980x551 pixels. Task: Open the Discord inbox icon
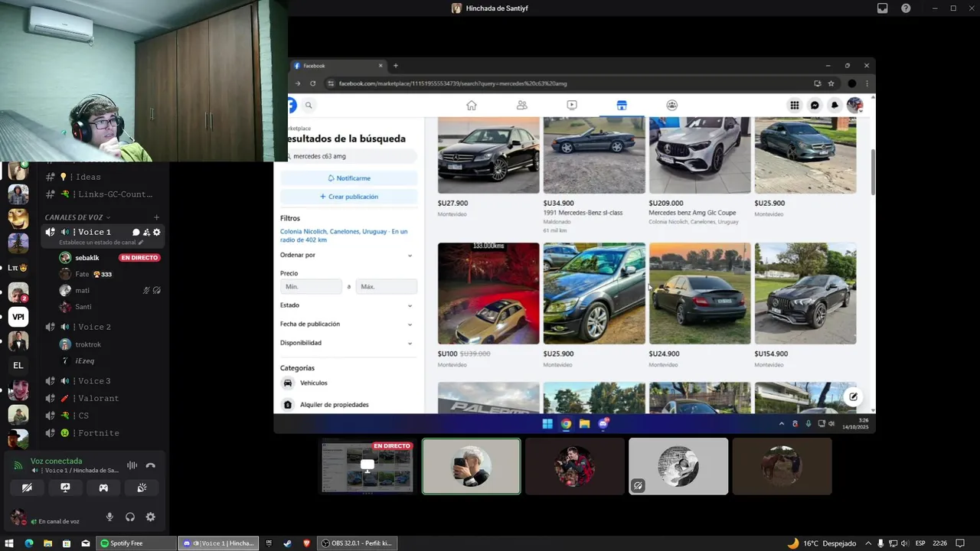point(883,8)
